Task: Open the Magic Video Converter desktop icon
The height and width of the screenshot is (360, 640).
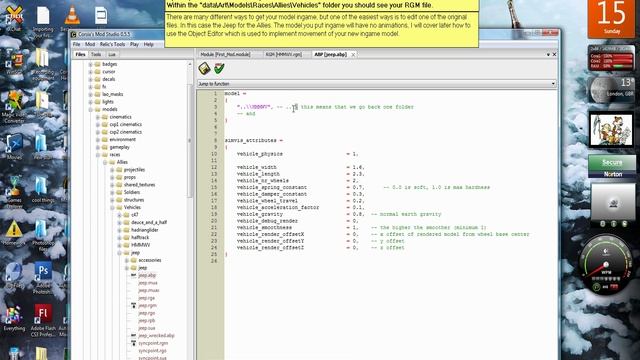Action: (14, 107)
